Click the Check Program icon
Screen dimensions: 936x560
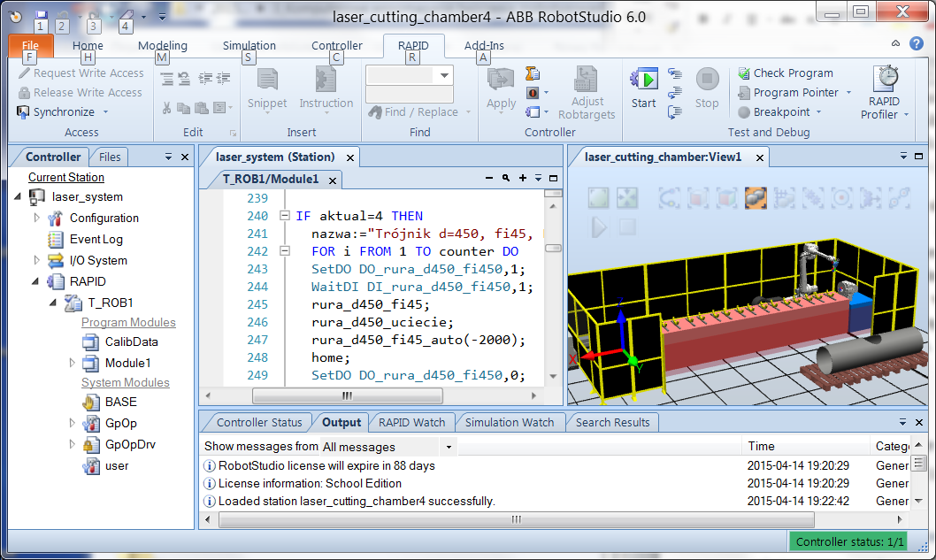pos(744,73)
